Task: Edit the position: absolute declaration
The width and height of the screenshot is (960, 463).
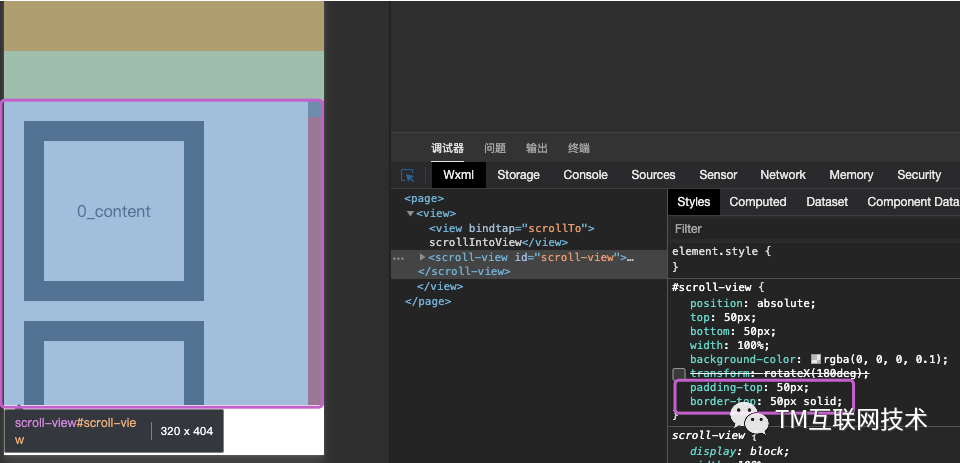Action: (753, 303)
